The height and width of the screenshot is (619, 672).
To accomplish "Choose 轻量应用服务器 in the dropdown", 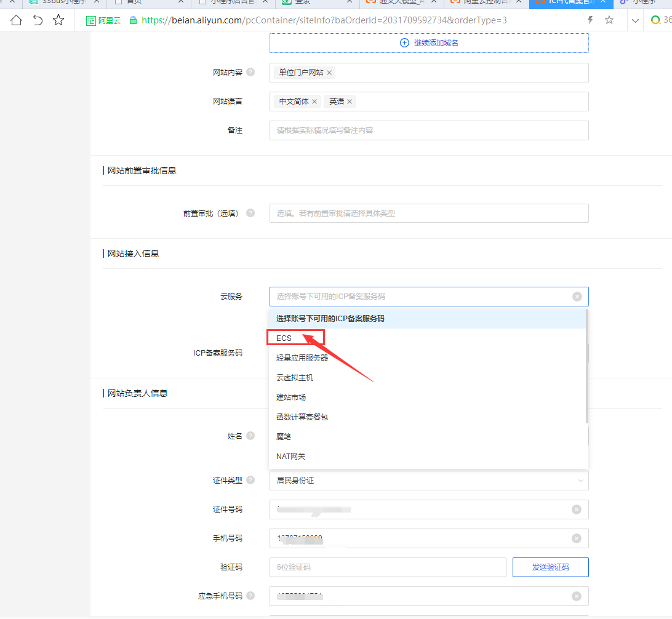I will (302, 357).
